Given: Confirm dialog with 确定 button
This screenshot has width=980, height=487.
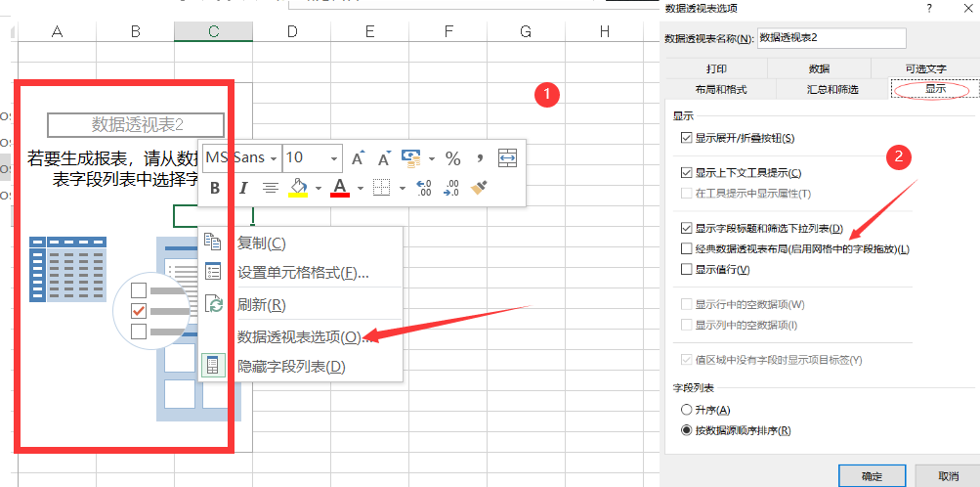Looking at the screenshot, I should (x=872, y=475).
